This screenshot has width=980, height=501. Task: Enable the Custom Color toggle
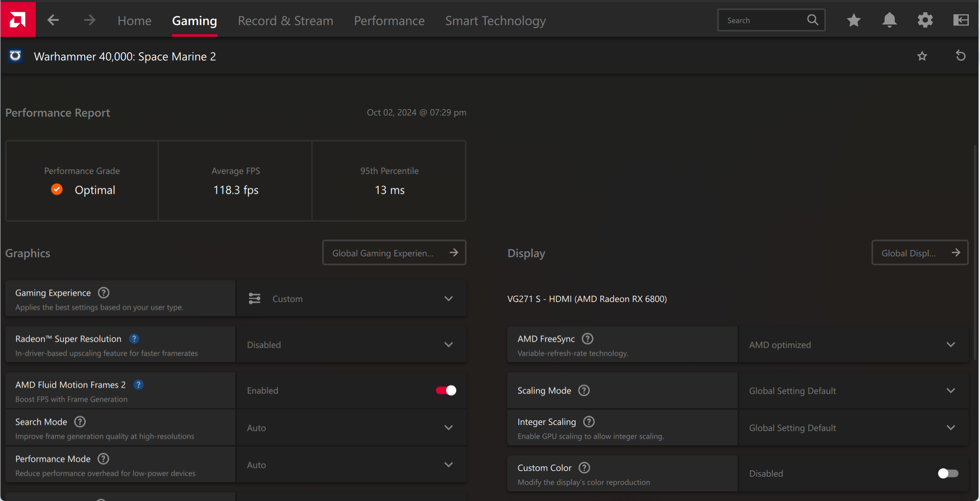click(x=948, y=473)
